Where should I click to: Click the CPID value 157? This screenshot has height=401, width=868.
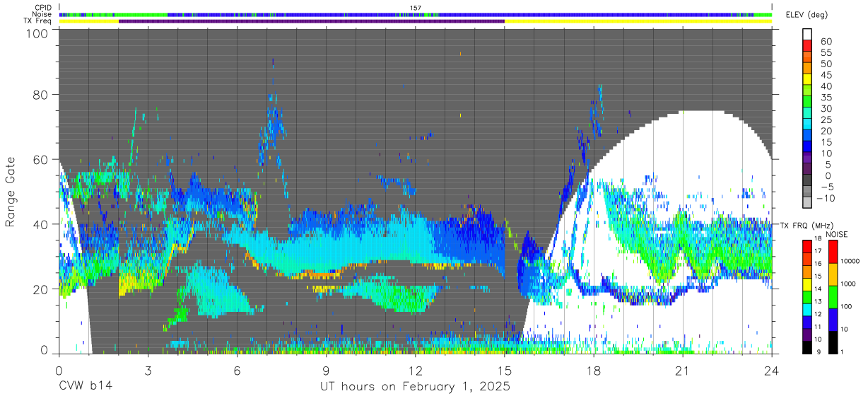click(416, 8)
